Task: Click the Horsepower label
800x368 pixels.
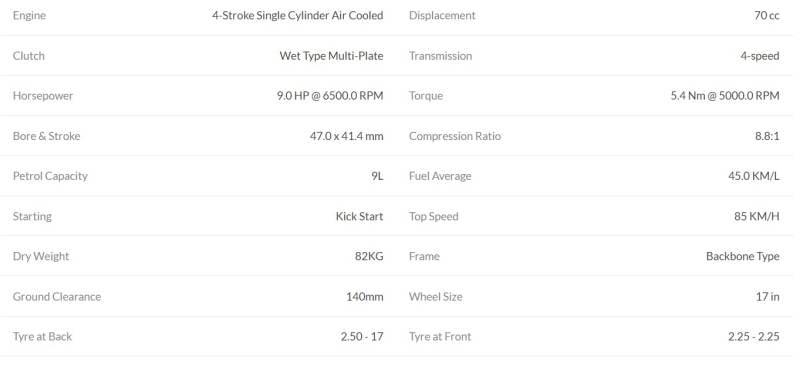Action: pyautogui.click(x=43, y=96)
